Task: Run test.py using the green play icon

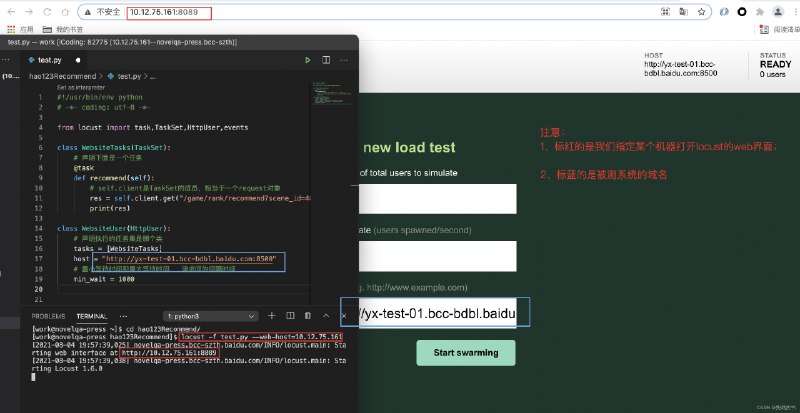Action: [308, 60]
